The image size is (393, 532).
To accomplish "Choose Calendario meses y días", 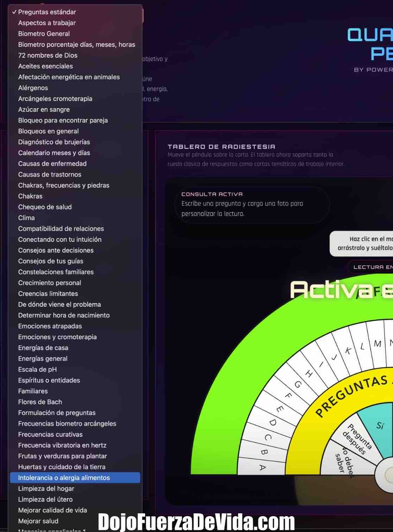I will [75, 153].
